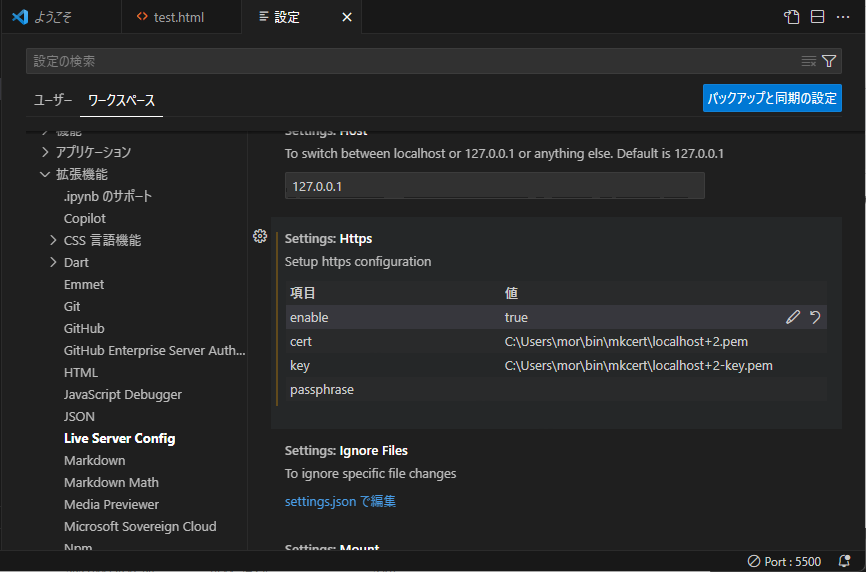The image size is (866, 572).
Task: Select the ユーザー settings tab
Action: [x=53, y=100]
